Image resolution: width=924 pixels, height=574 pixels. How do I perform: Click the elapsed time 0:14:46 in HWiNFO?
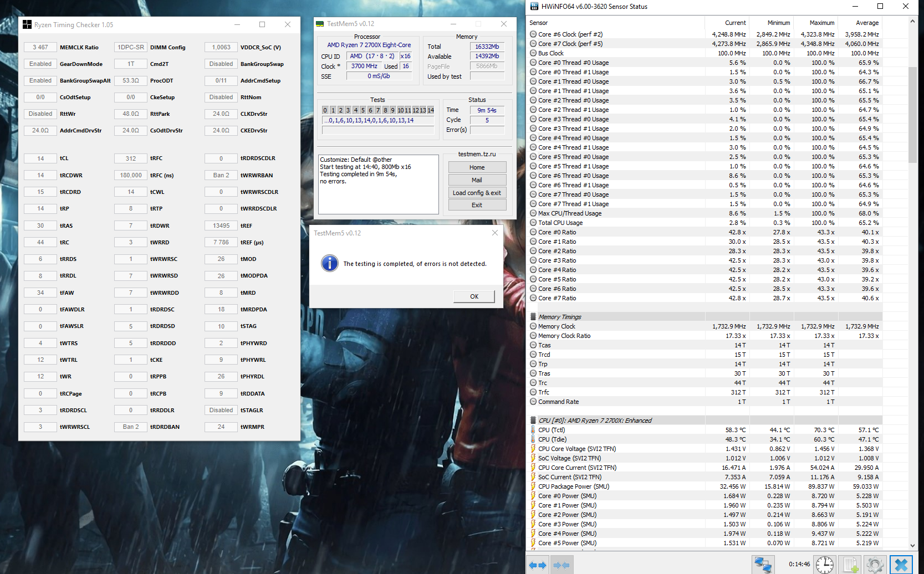[799, 564]
